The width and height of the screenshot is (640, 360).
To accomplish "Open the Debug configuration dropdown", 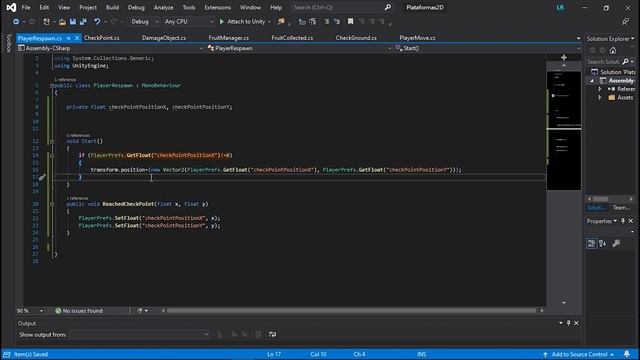I will pyautogui.click(x=145, y=22).
